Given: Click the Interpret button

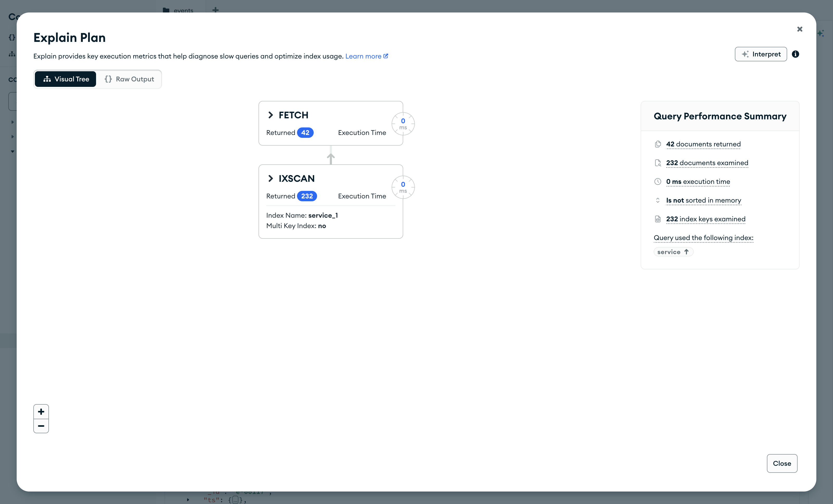Looking at the screenshot, I should click(761, 54).
